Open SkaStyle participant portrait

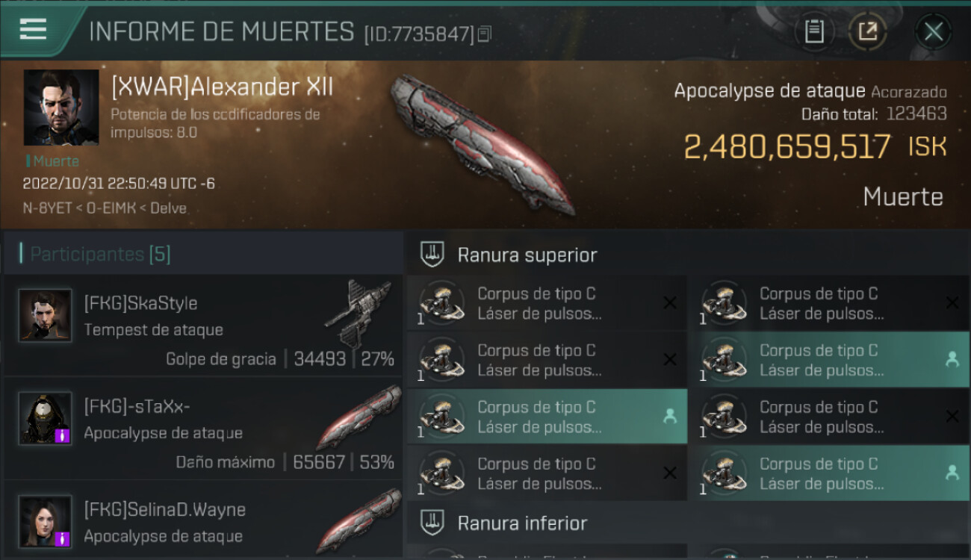46,315
